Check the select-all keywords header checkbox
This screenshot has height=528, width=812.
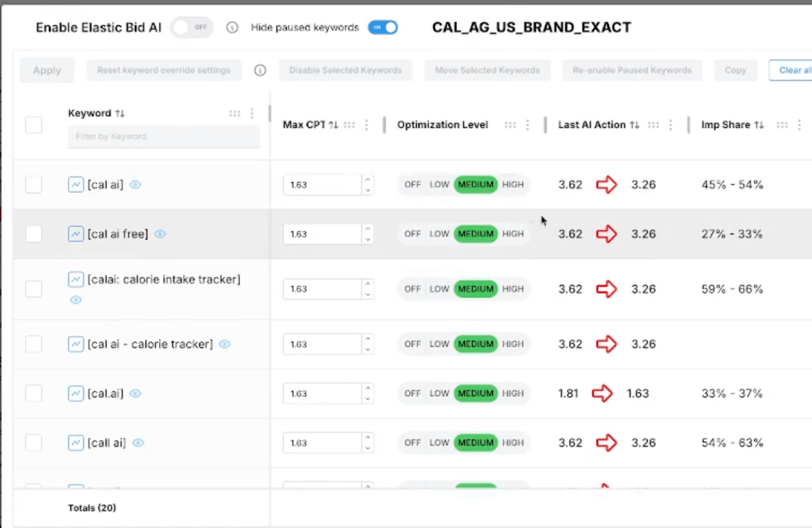click(x=34, y=125)
